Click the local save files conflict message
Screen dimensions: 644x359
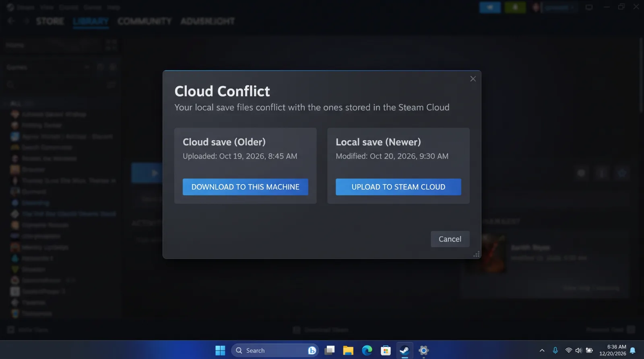(312, 107)
